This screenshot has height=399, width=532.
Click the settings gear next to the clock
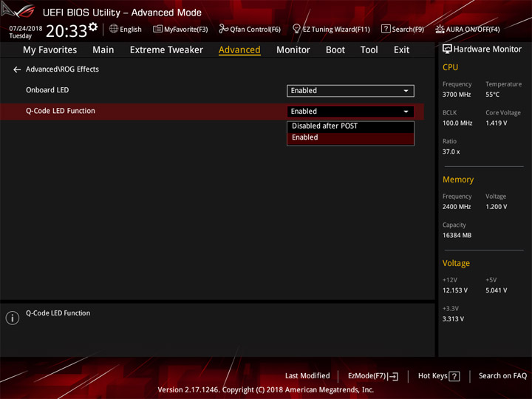click(x=93, y=27)
